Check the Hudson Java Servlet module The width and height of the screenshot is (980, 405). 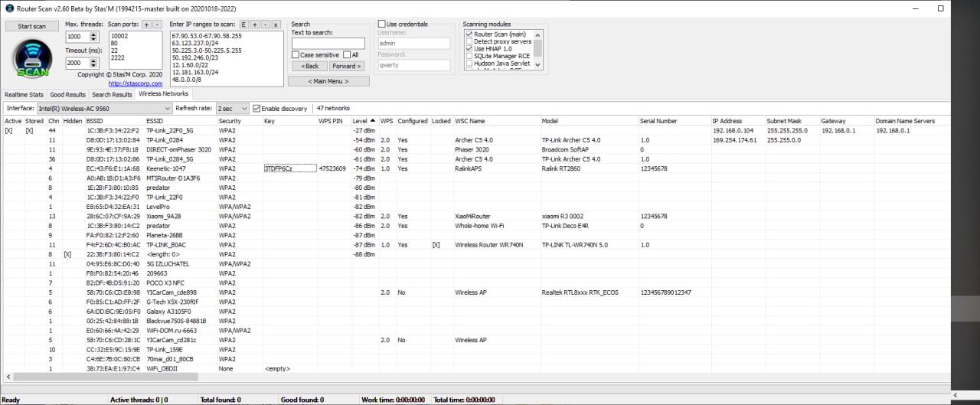pyautogui.click(x=469, y=64)
